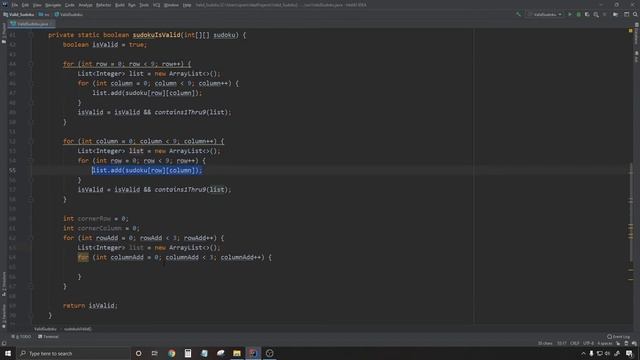Click the src breadcrumb in navigation bar

tap(44, 15)
